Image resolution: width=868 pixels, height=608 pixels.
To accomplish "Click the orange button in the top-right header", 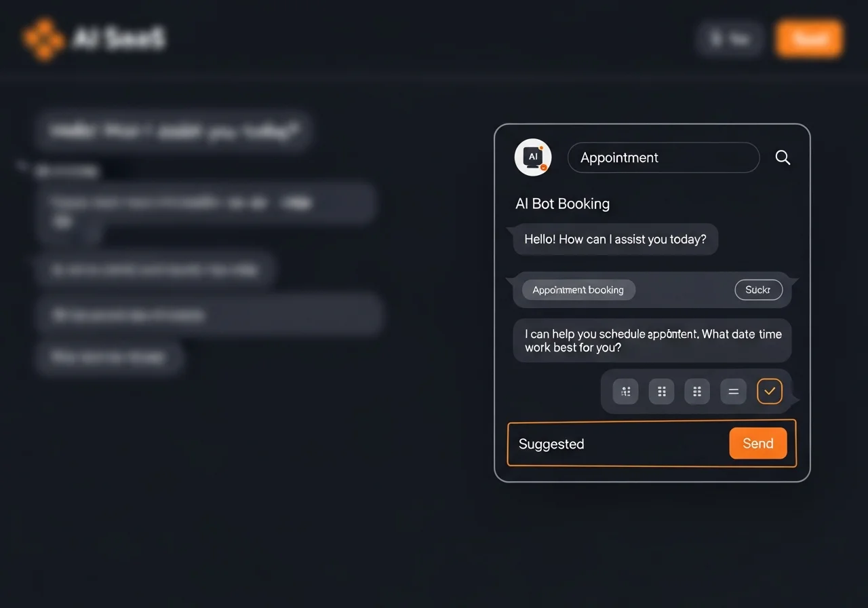I will click(809, 39).
